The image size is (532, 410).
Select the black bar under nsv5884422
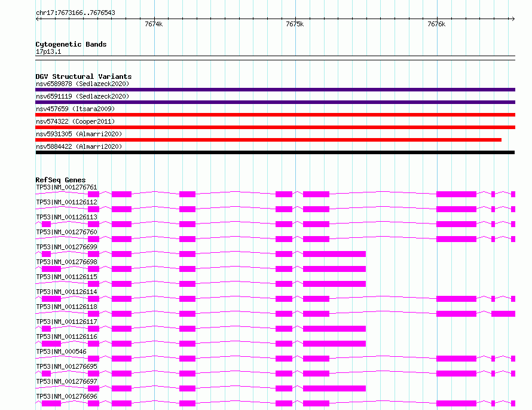tap(275, 152)
